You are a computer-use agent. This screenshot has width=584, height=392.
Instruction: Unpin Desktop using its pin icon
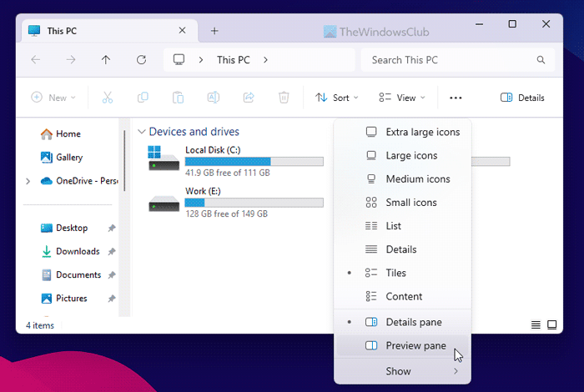click(111, 229)
